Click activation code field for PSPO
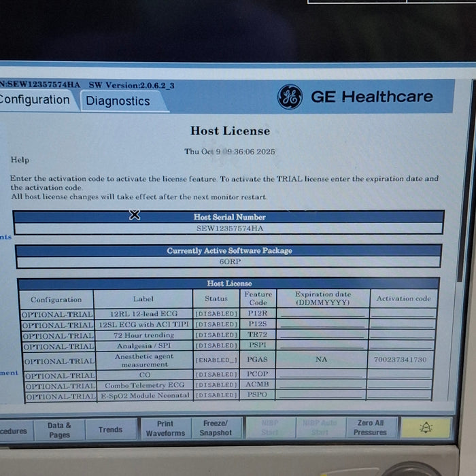Screen dimensions: 476x476 (x=399, y=395)
